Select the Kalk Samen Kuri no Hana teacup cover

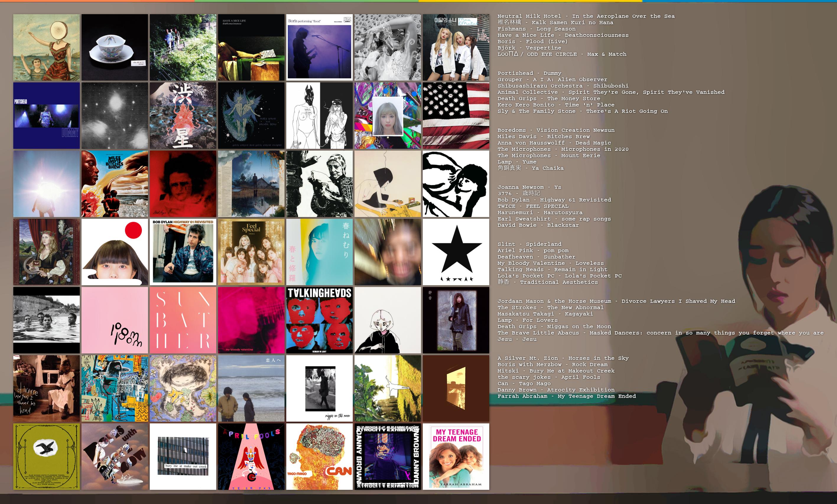[x=115, y=47]
